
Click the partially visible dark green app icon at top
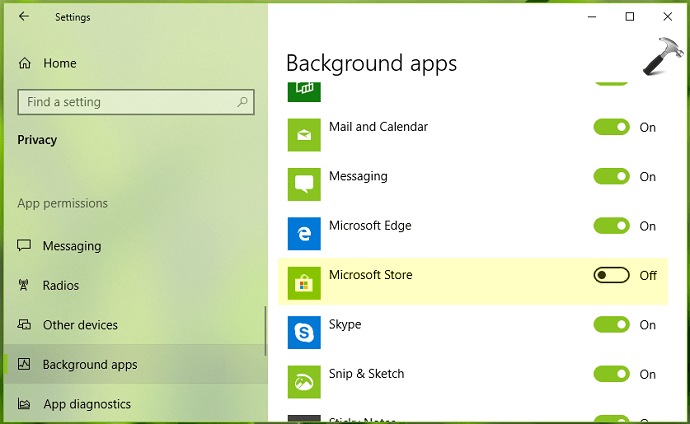click(x=304, y=92)
